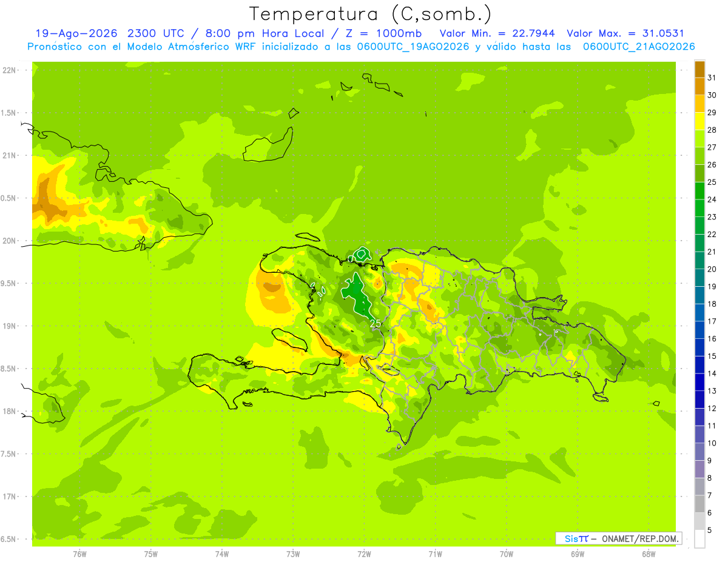Click the "70W" longitude label
The width and height of the screenshot is (728, 562).
point(507,554)
